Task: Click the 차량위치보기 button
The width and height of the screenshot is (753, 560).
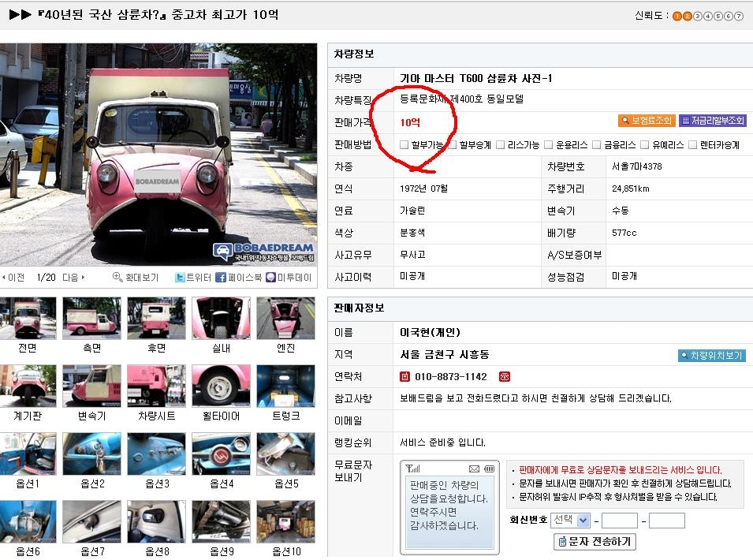Action: (711, 356)
